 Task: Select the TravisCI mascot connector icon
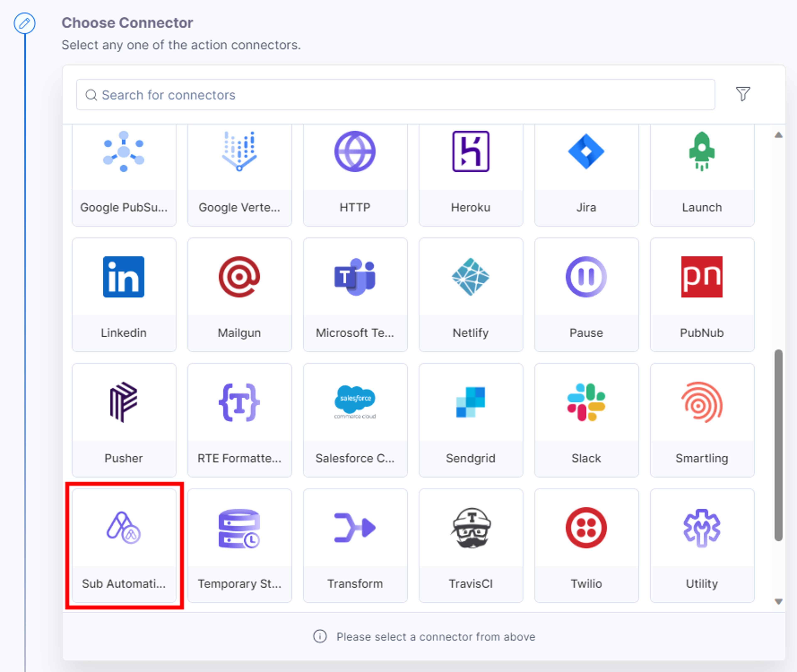(x=471, y=528)
